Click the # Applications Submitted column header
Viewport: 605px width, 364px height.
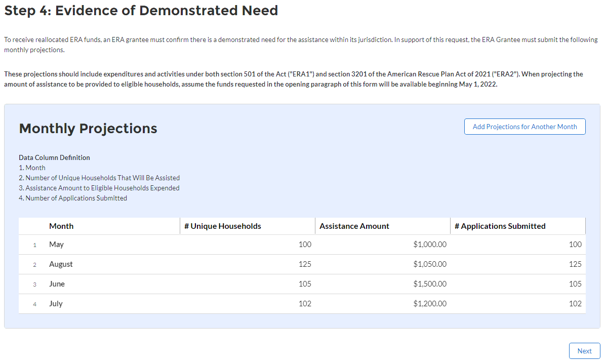[500, 226]
